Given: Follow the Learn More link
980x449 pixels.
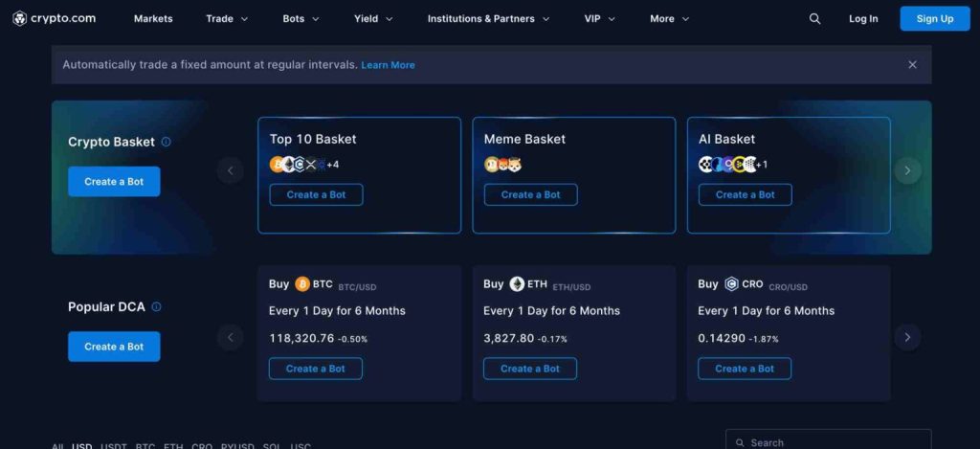Looking at the screenshot, I should click(x=388, y=65).
